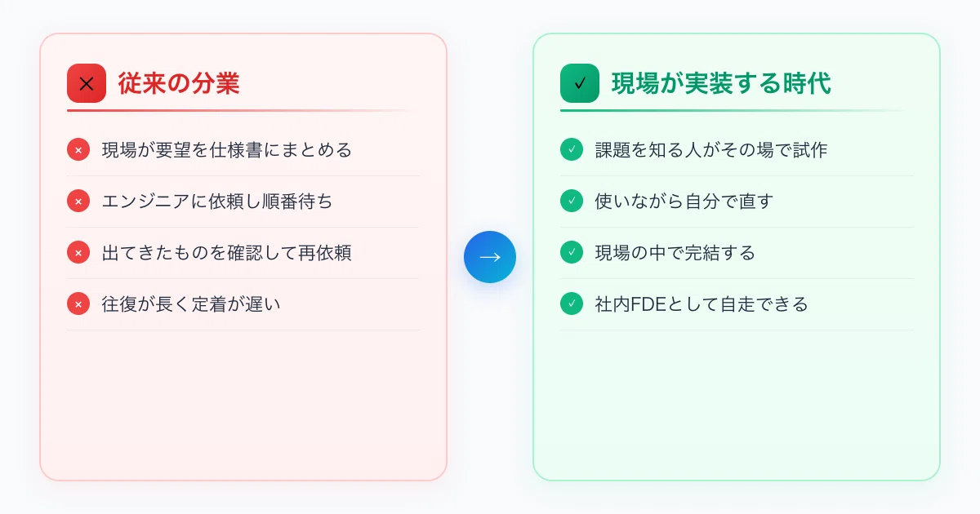Click red x bullet next to 出てきたものを確認して再依頼
This screenshot has height=514, width=980.
(x=78, y=253)
